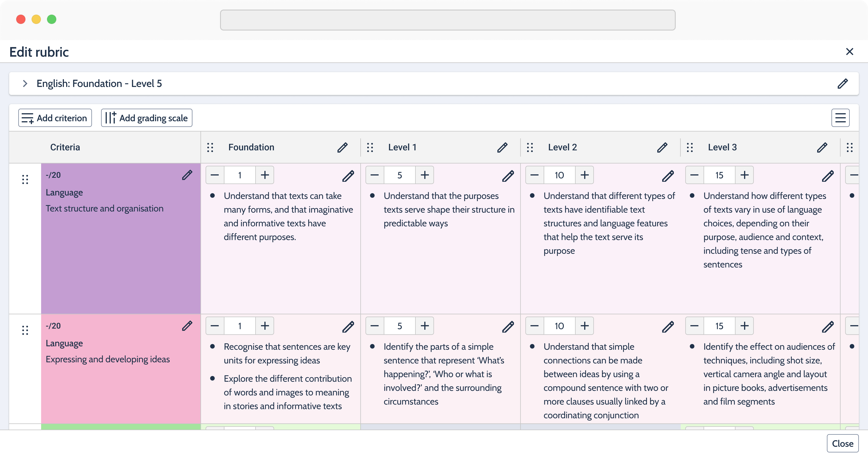Image resolution: width=868 pixels, height=457 pixels.
Task: Increase Foundation score for Text structure row
Action: tap(265, 175)
